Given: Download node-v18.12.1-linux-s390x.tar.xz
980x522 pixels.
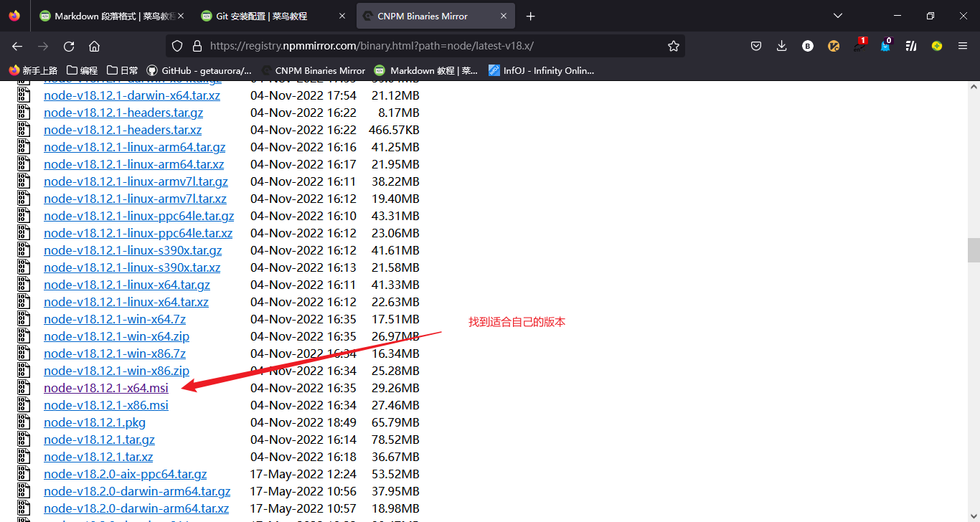Looking at the screenshot, I should [x=132, y=267].
